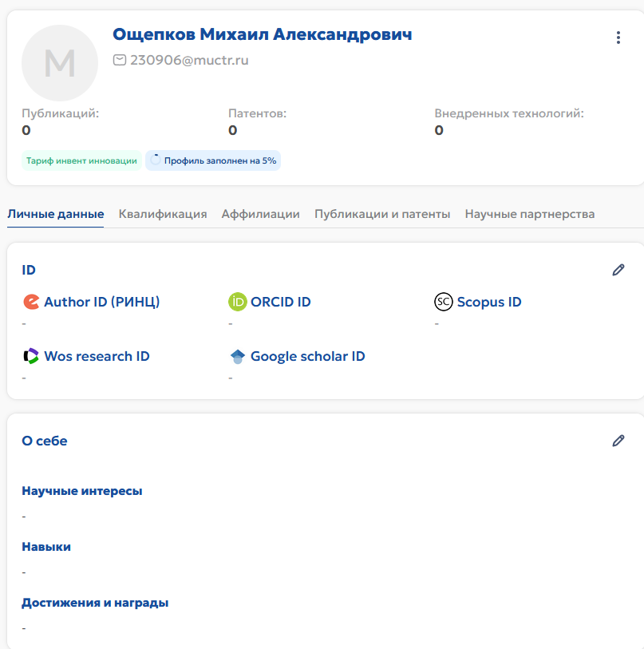Open the three-dot profile options menu

click(x=618, y=38)
